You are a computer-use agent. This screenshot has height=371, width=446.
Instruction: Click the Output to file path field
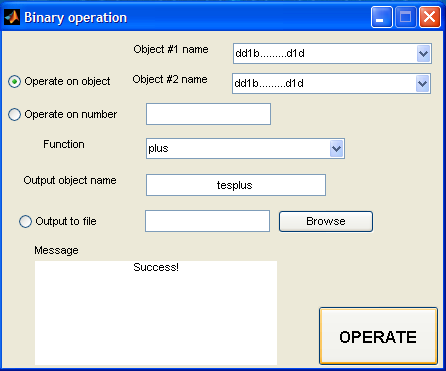click(207, 221)
